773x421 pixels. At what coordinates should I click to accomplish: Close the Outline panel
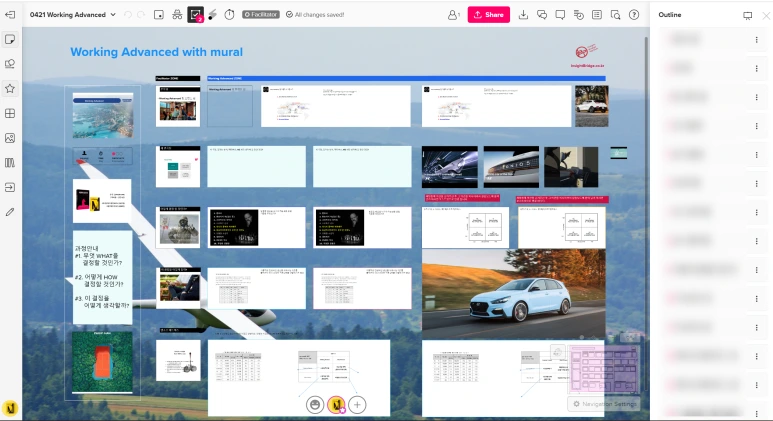point(766,15)
